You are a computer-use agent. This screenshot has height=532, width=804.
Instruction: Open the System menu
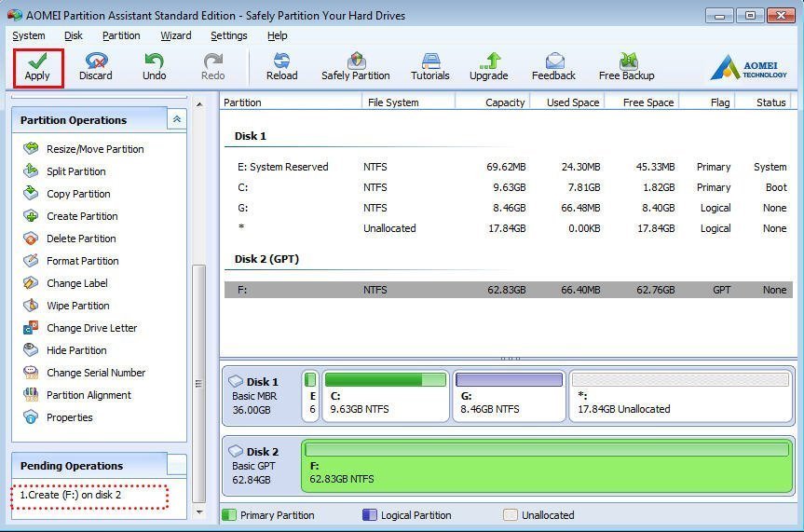pos(29,35)
